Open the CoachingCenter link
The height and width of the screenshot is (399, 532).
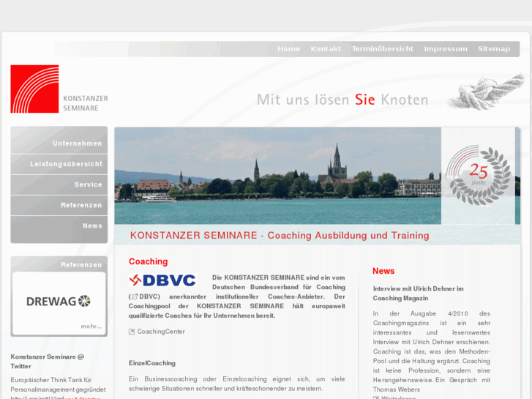161,332
